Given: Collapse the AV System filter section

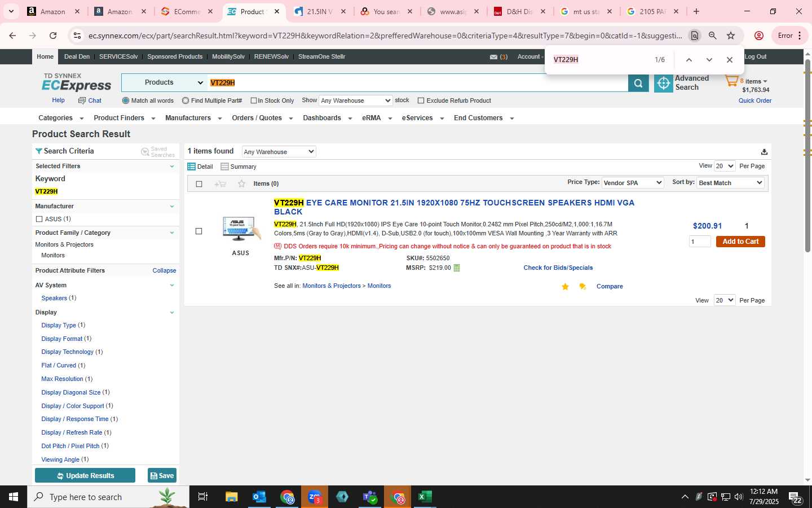Looking at the screenshot, I should [172, 286].
